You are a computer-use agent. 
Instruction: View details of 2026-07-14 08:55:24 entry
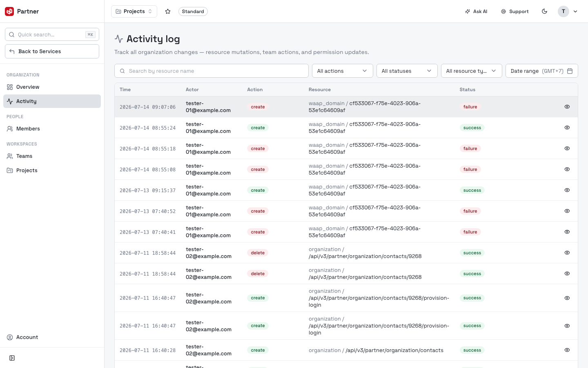click(x=567, y=128)
